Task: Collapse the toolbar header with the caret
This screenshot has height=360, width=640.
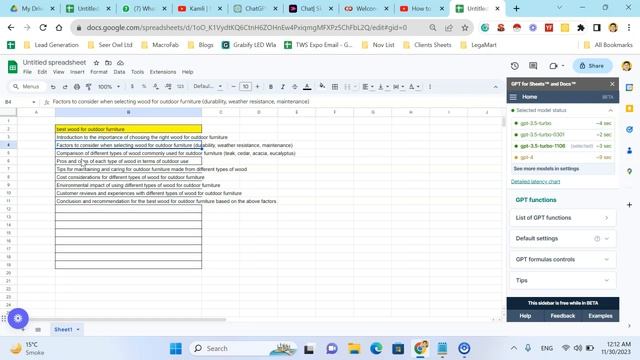Action: point(495,87)
